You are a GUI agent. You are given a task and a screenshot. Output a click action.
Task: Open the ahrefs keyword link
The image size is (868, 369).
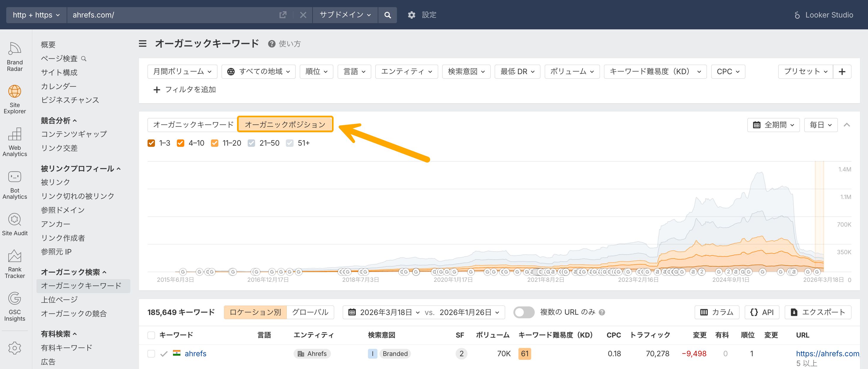196,354
